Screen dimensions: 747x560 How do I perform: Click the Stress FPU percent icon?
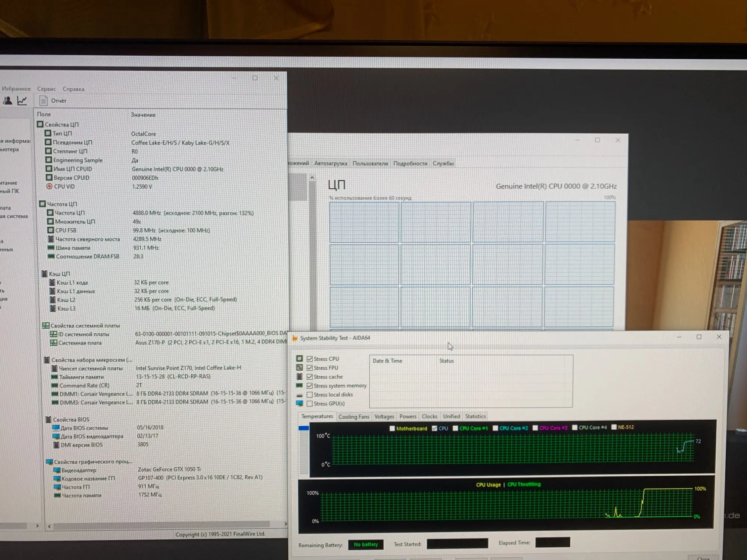[299, 368]
